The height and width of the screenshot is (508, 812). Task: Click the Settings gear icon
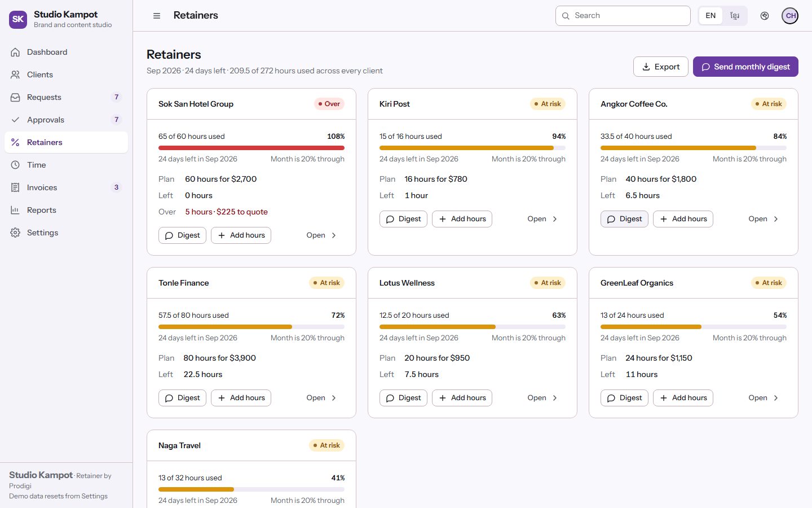pyautogui.click(x=15, y=233)
